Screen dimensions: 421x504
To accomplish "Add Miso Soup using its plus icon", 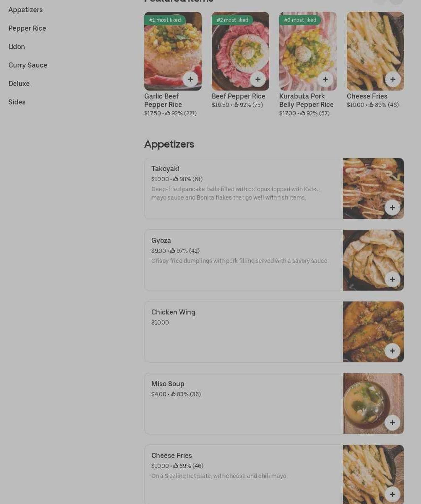I will (392, 423).
